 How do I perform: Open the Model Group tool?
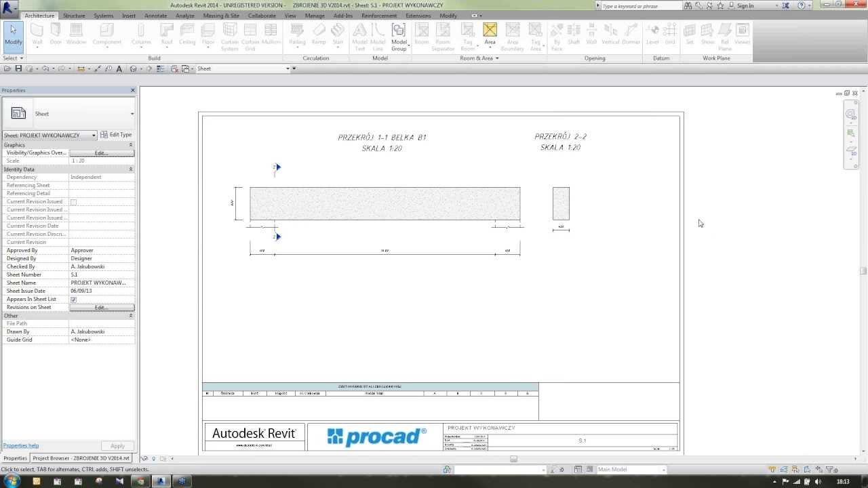[399, 37]
